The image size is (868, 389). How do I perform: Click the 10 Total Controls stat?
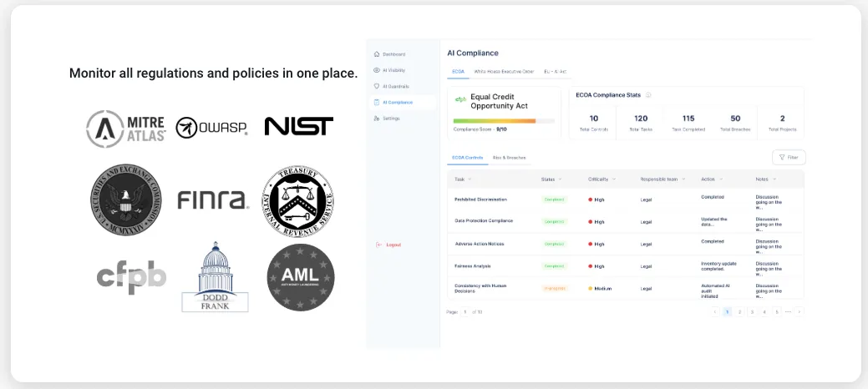pos(594,122)
